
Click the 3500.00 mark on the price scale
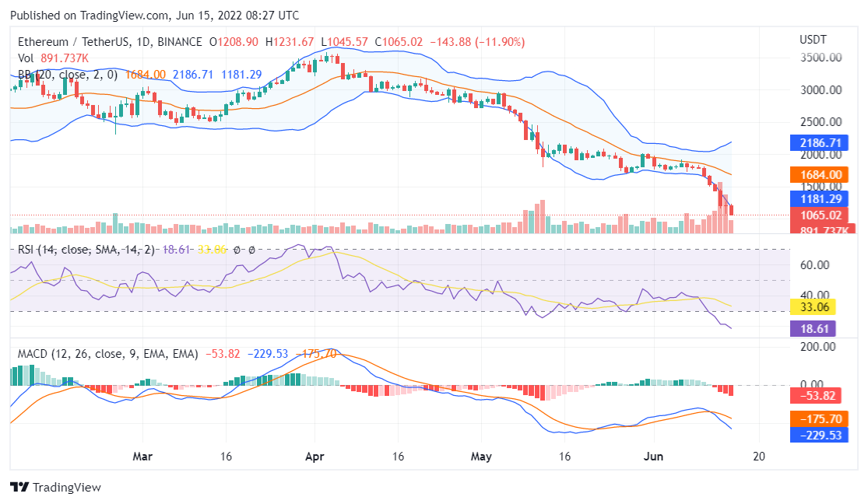820,58
